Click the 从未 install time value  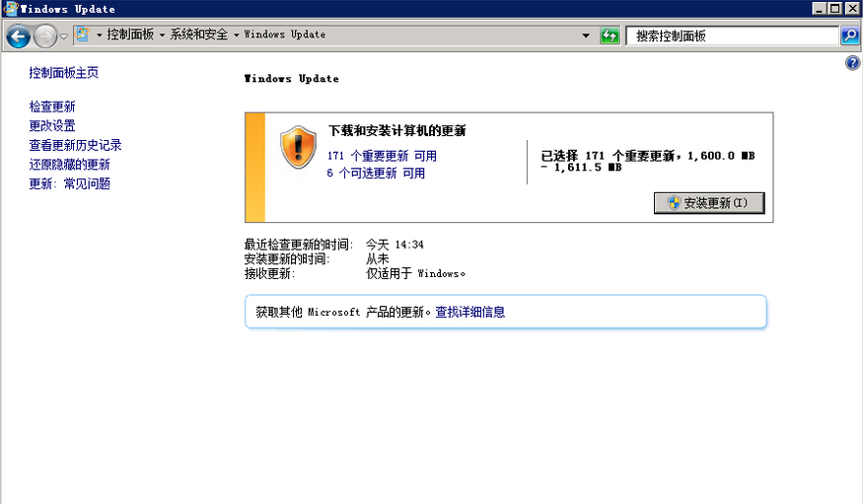tap(378, 258)
